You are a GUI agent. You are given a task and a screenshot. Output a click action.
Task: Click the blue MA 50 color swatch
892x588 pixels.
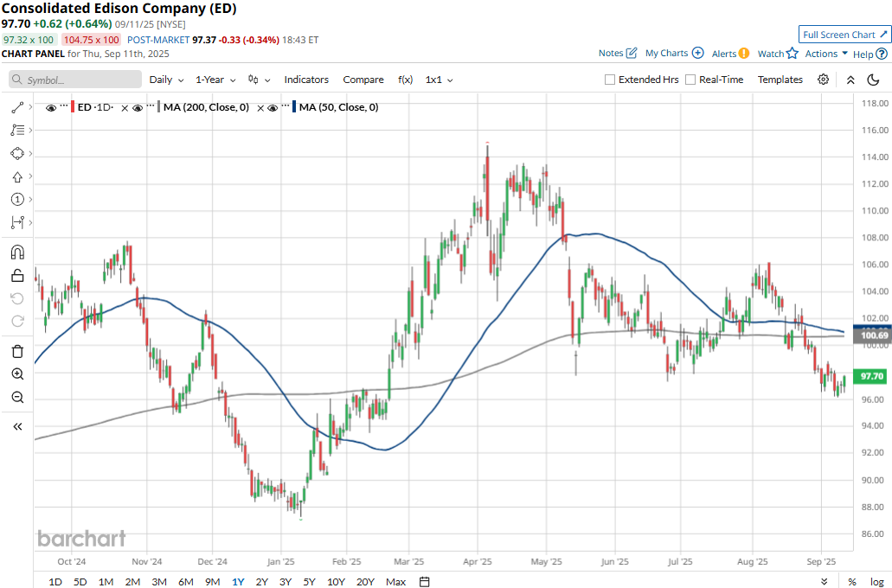coord(294,107)
